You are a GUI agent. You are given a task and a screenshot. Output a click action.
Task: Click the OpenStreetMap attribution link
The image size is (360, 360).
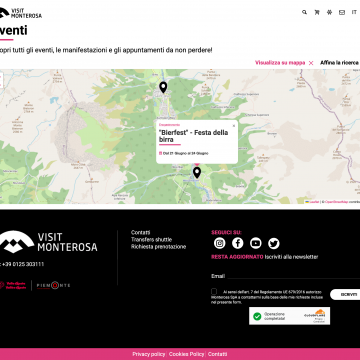[336, 202]
